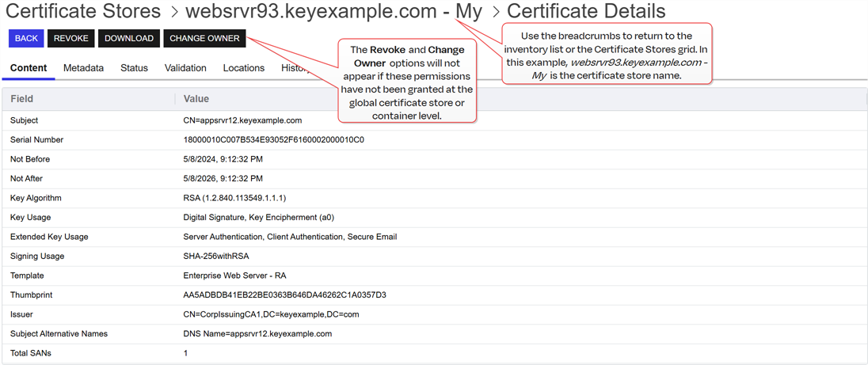Click the websrvr93.keyexample.com - My breadcrumb

(x=333, y=12)
